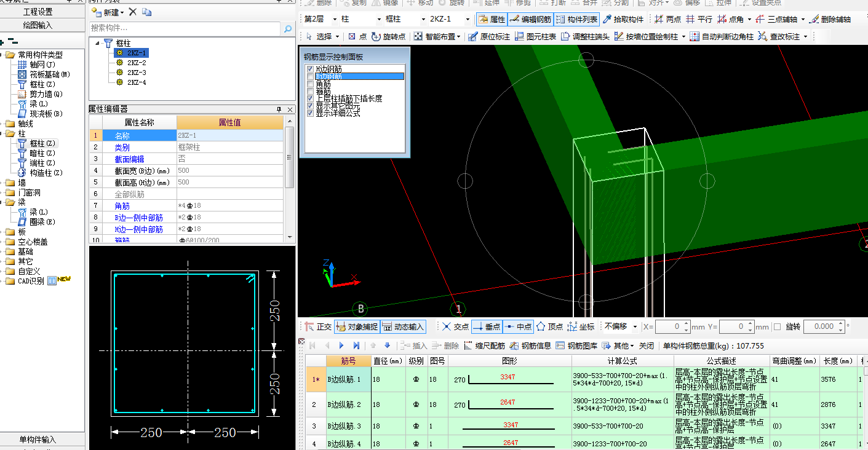Open 单构件输入 single component input tab
Screen dimensions: 868x450
pos(38,440)
